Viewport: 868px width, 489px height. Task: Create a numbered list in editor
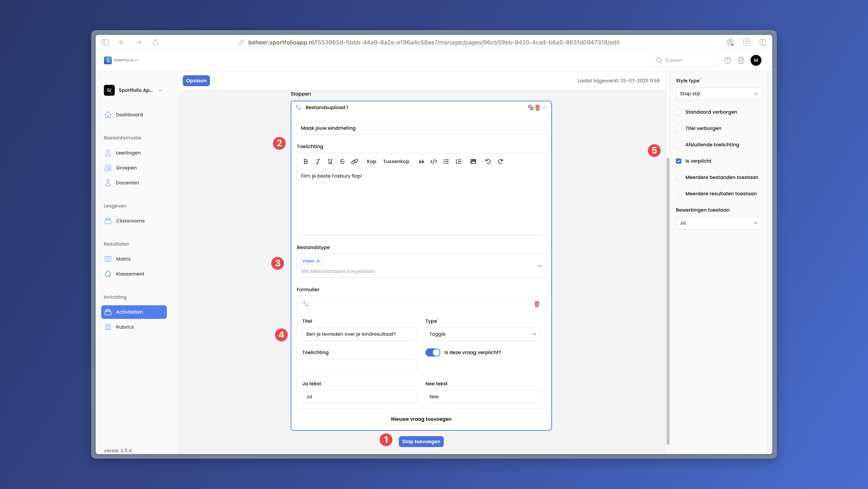(x=458, y=161)
